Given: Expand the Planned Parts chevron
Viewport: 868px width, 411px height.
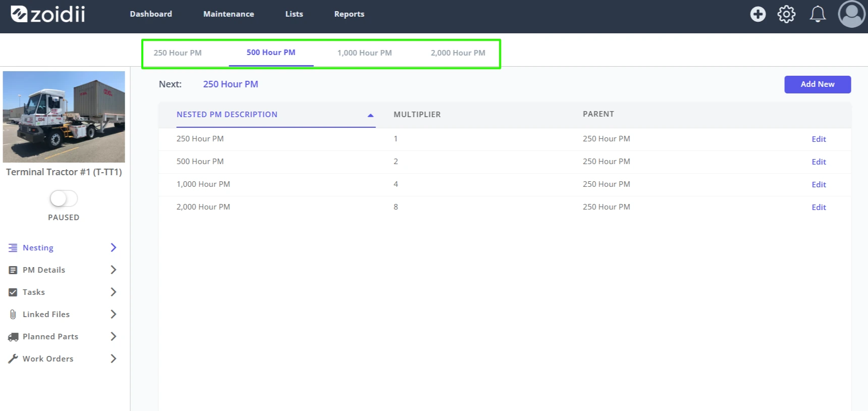Looking at the screenshot, I should (x=114, y=336).
